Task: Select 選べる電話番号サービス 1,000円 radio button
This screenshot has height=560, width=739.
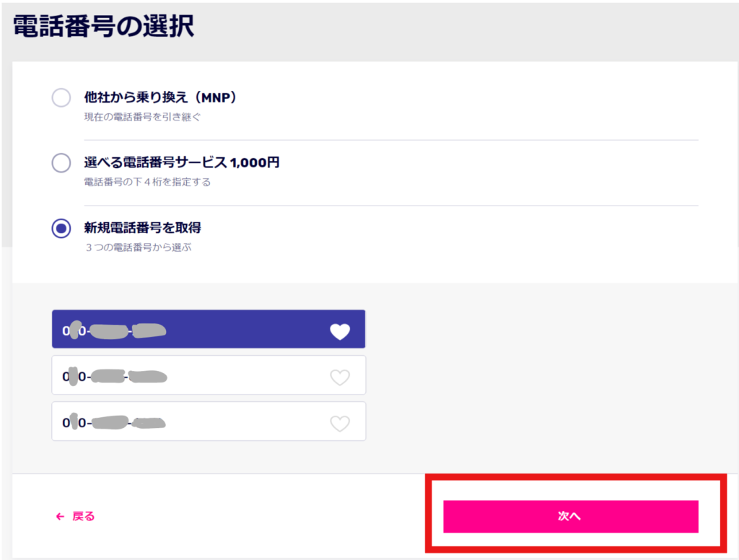Action: click(61, 162)
